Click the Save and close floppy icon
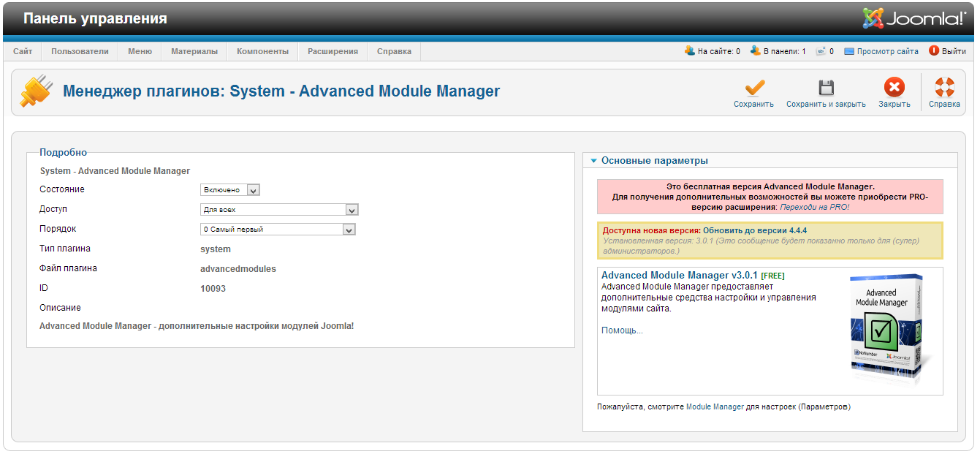Image resolution: width=980 pixels, height=454 pixels. tap(826, 88)
